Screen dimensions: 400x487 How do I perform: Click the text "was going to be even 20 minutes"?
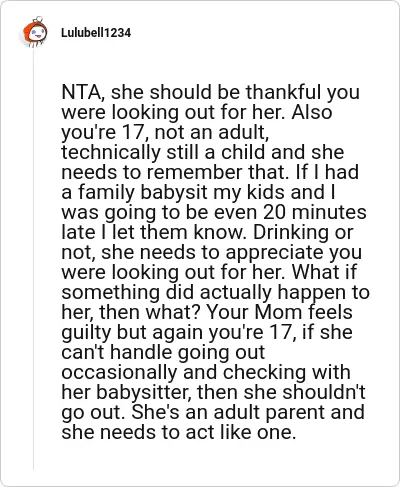[x=214, y=212]
